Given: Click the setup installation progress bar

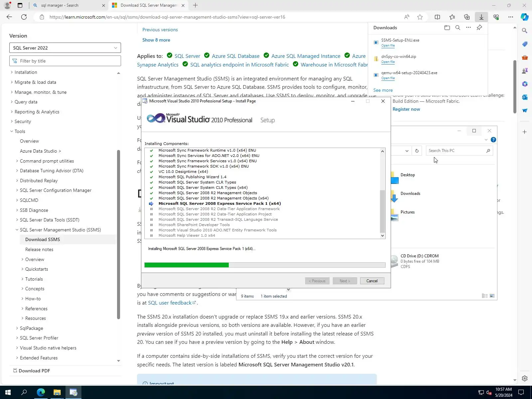Looking at the screenshot, I should [x=265, y=265].
